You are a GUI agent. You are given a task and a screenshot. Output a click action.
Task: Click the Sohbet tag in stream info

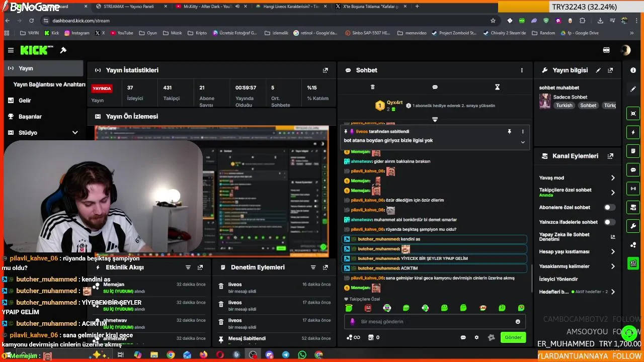point(588,106)
